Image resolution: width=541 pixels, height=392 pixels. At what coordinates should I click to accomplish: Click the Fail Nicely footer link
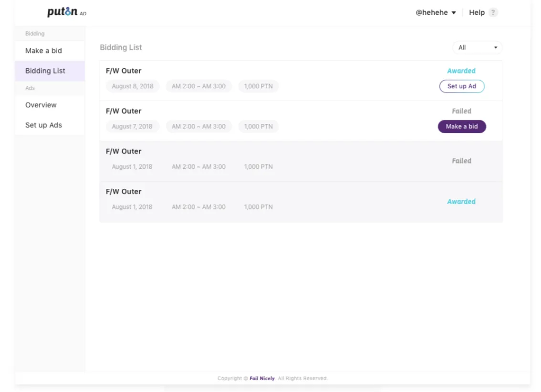click(262, 378)
